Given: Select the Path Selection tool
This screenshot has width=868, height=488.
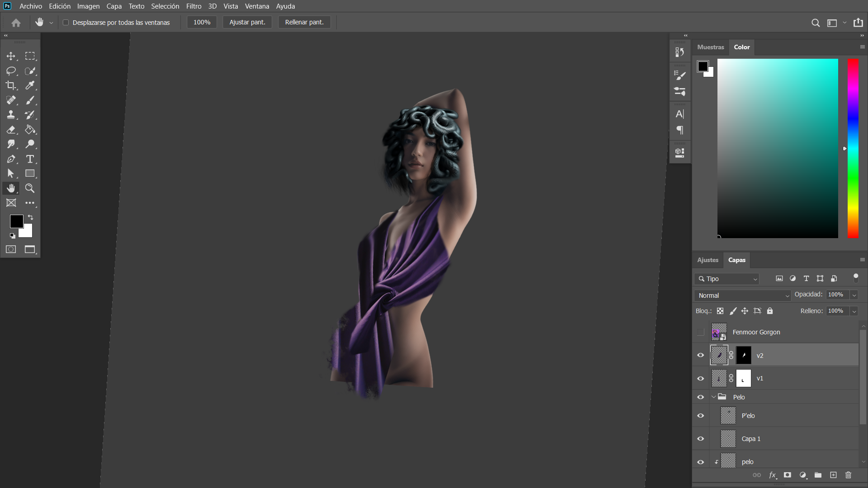Looking at the screenshot, I should tap(11, 174).
